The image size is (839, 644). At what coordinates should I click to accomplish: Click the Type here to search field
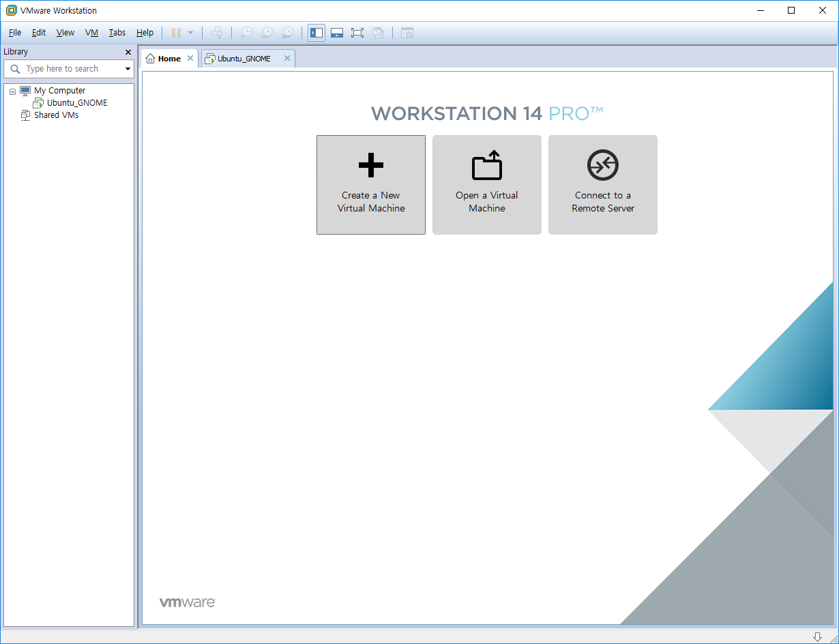tap(69, 69)
